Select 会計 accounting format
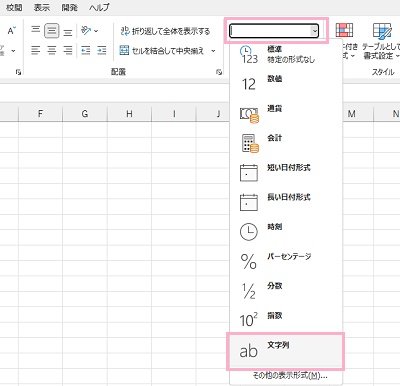This screenshot has width=400, height=386. [x=286, y=143]
